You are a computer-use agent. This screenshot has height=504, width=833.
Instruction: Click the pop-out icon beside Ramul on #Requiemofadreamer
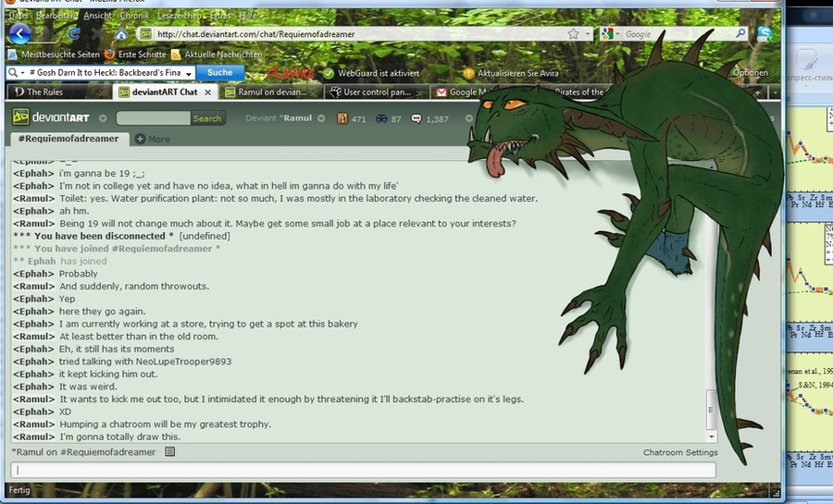[x=169, y=451]
